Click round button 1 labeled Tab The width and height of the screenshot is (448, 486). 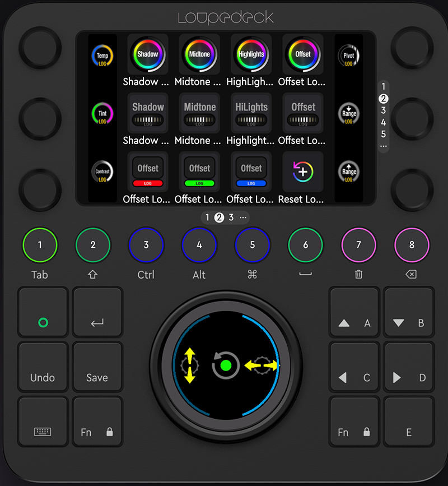[x=40, y=245]
